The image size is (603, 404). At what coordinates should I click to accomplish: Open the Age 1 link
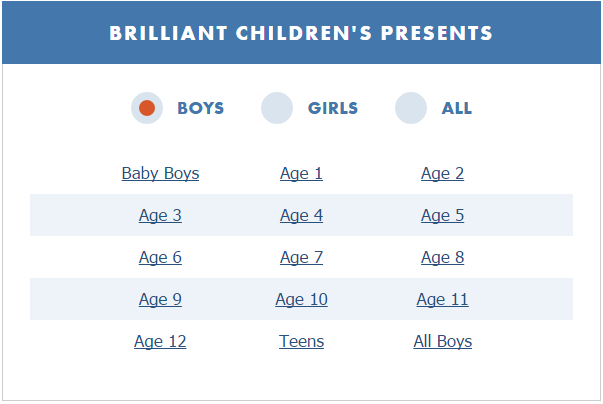pyautogui.click(x=301, y=173)
